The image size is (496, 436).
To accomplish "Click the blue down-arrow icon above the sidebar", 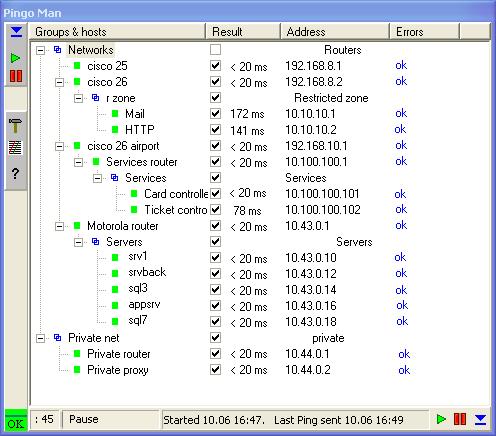I will [16, 32].
